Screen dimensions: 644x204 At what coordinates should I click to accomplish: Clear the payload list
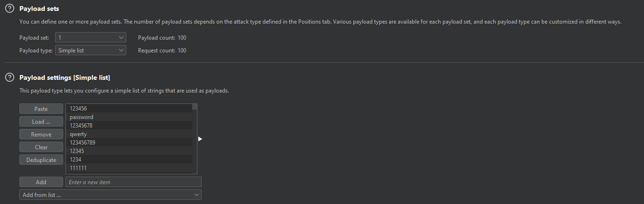(41, 147)
